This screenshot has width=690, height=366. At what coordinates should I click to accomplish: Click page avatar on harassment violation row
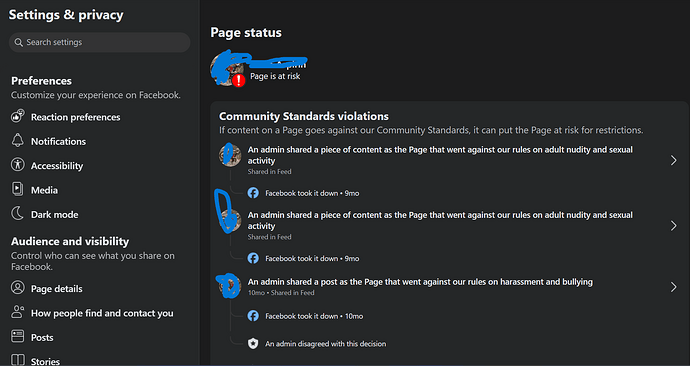[x=230, y=286]
